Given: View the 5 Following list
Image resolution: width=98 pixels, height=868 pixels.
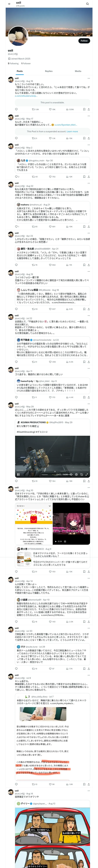Looking at the screenshot, I should tap(13, 63).
